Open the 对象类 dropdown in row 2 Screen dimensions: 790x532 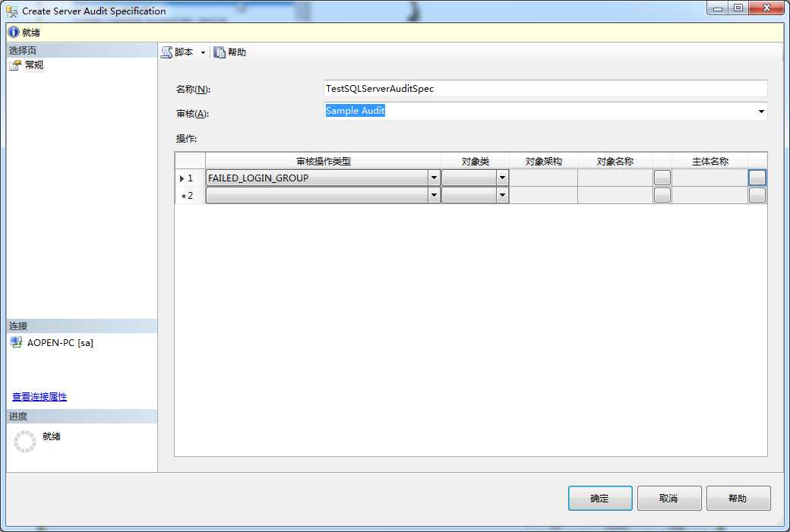[x=502, y=195]
